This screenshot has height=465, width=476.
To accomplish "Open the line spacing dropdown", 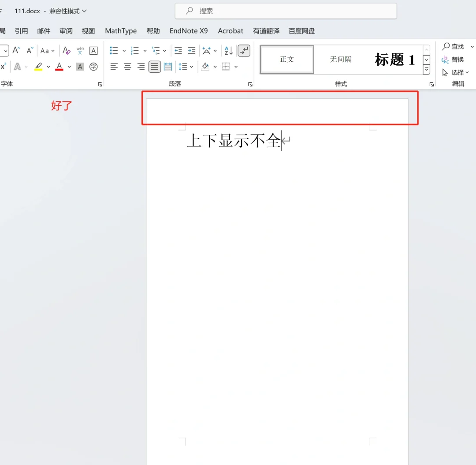I will [186, 67].
